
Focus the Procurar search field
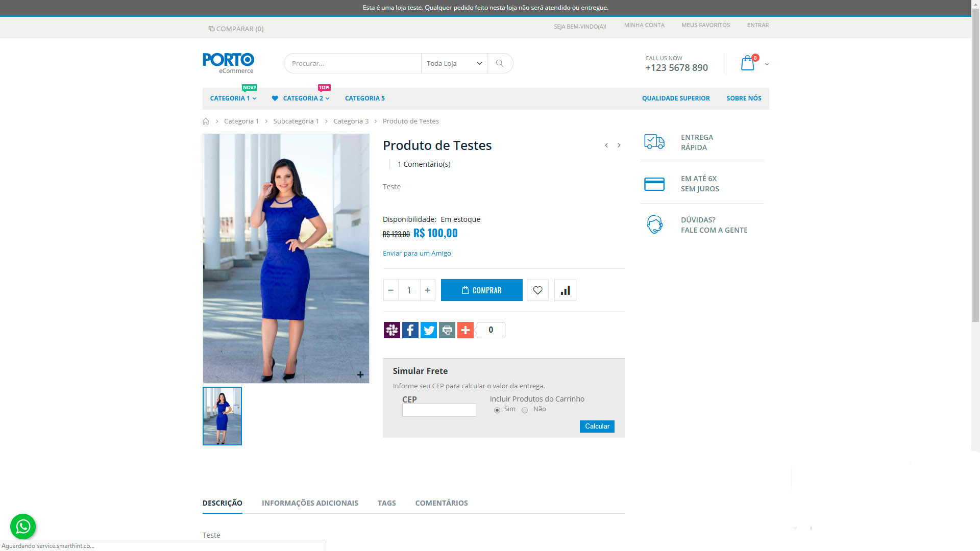(x=353, y=63)
